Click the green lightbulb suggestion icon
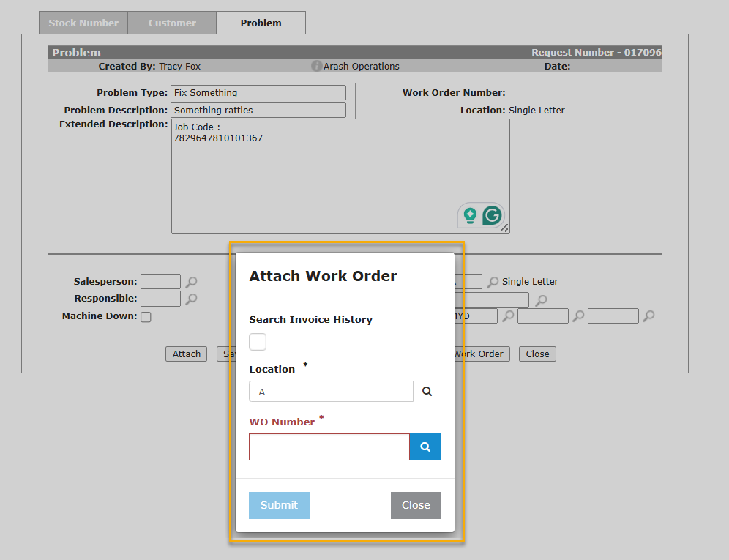The image size is (729, 560). coord(470,215)
